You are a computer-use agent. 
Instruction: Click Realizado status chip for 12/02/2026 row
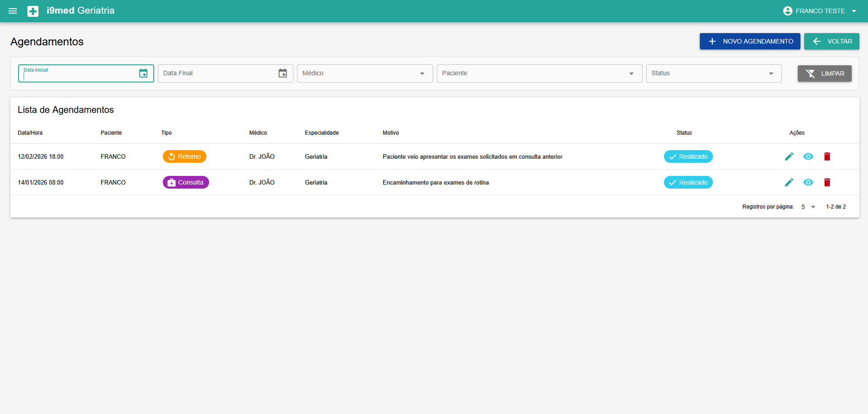pos(688,156)
